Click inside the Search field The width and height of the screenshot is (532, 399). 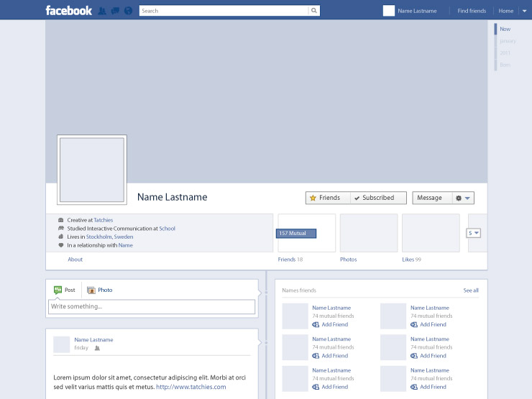[224, 11]
